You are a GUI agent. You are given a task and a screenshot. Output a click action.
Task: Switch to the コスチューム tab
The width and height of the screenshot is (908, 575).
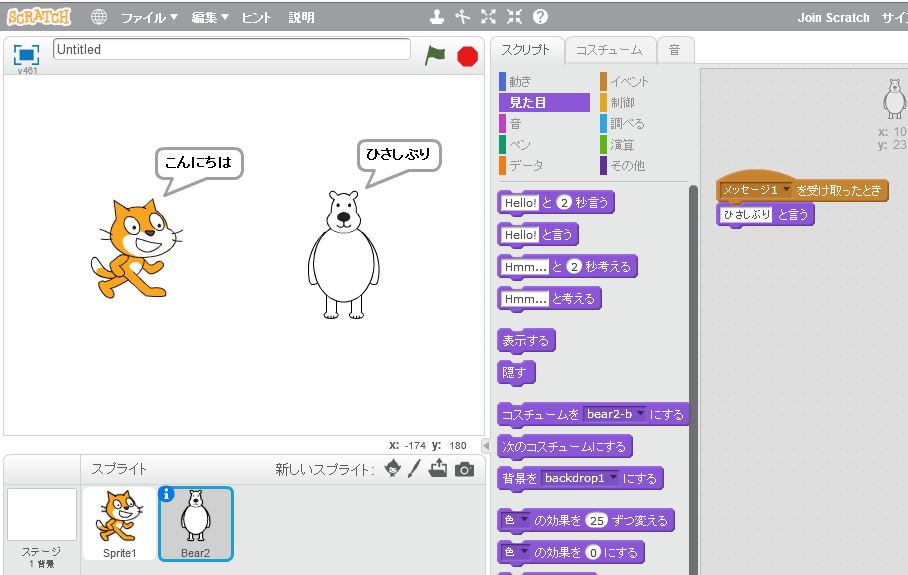click(x=609, y=49)
